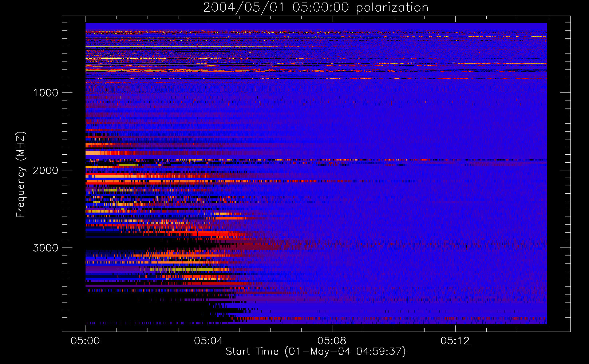Click the plot title '2004/05/01 05:00:00 polarization'

316,8
